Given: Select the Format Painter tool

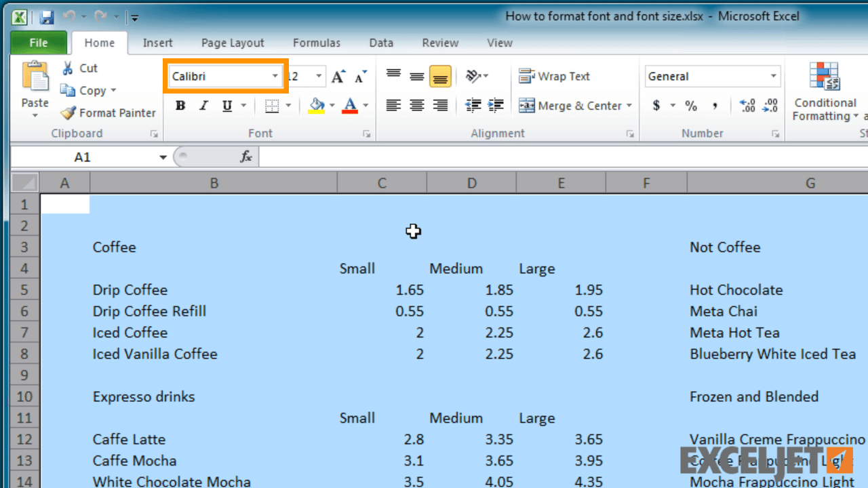Looking at the screenshot, I should tap(107, 113).
